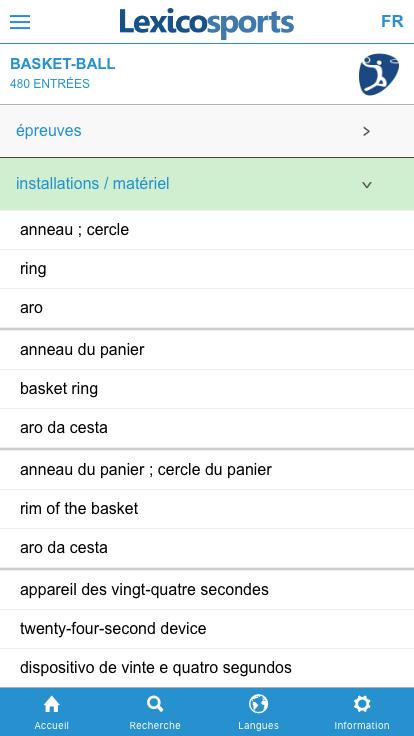
Task: Collapse installations / matériel chevron
Action: (x=367, y=185)
